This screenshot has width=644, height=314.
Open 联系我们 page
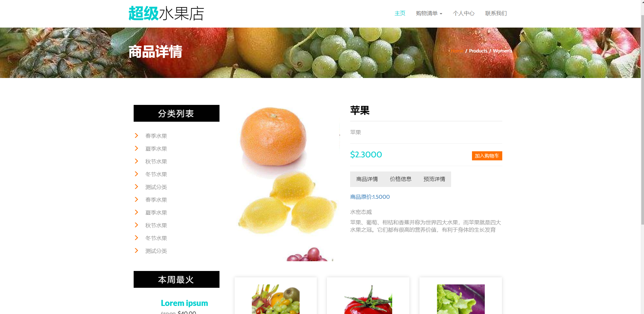coord(496,13)
